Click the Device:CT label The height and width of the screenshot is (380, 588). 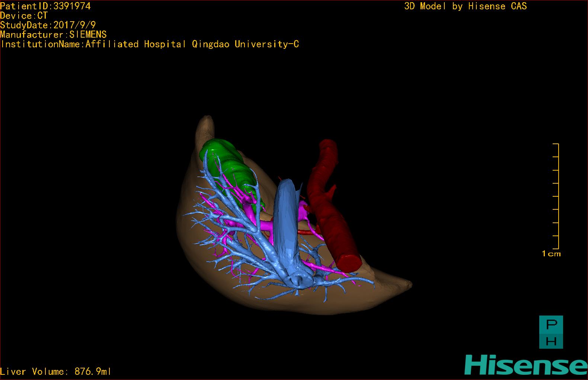24,16
